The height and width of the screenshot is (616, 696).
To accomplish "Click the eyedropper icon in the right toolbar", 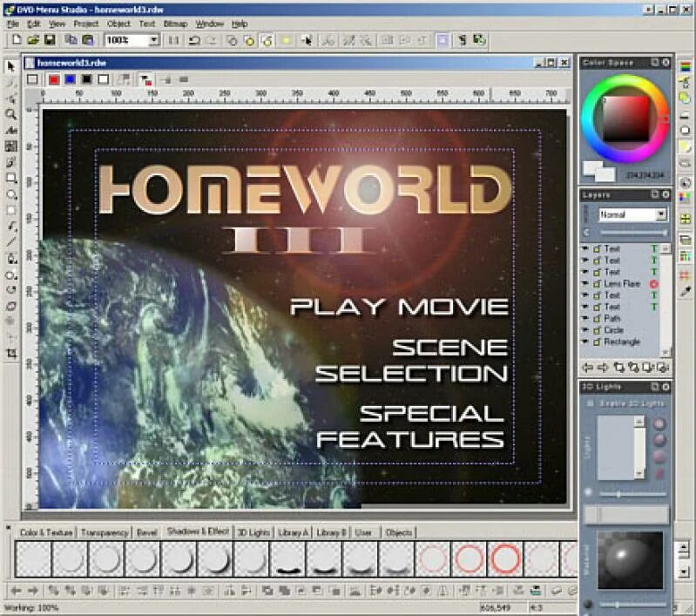I will (686, 292).
